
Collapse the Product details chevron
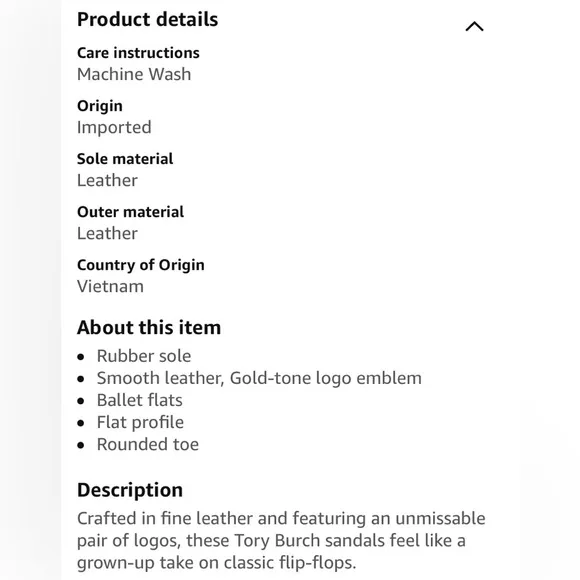(x=474, y=27)
